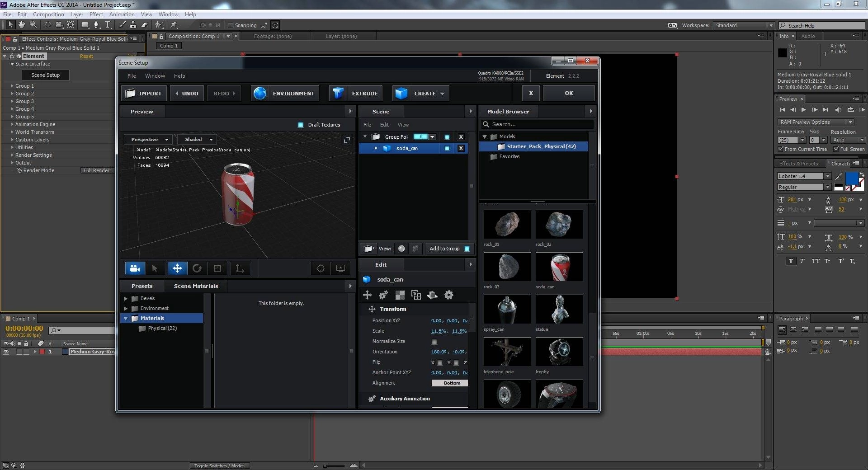This screenshot has height=470, width=868.
Task: Activate the move object tool in Preview
Action: click(x=177, y=268)
